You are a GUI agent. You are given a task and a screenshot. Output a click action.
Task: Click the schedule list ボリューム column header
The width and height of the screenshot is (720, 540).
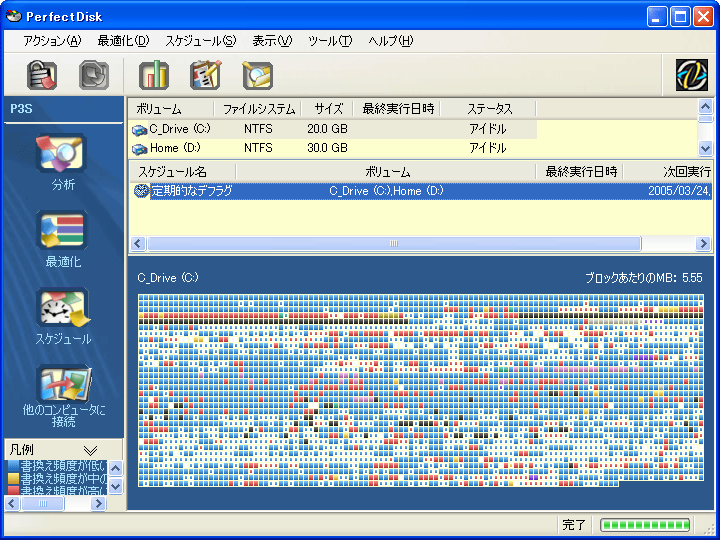(386, 172)
